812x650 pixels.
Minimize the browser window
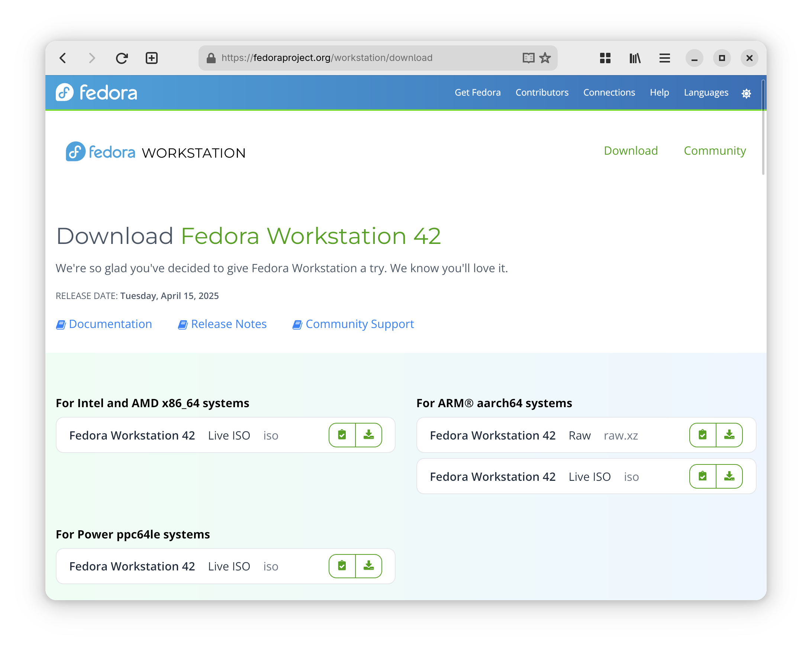pyautogui.click(x=694, y=58)
